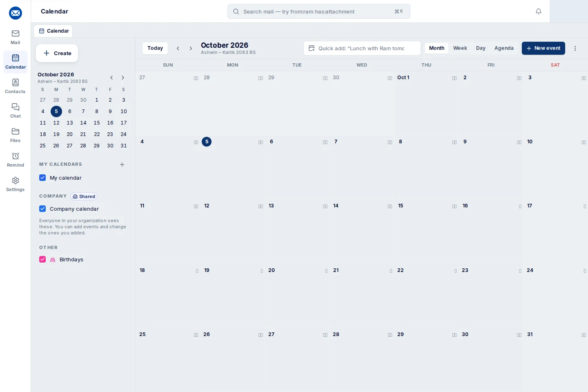Go to next month in main calendar
Viewport: 588px width, 392px height.
click(x=191, y=48)
